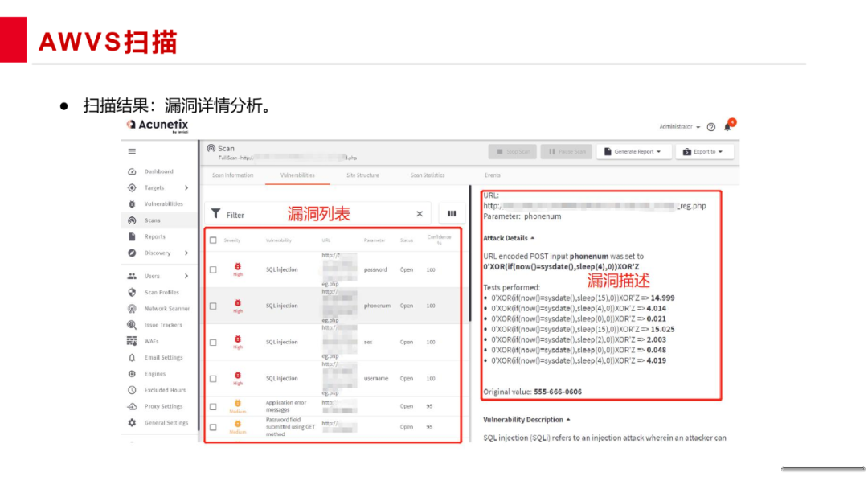868x489 pixels.
Task: Click the original value 555-666-0606
Action: coord(558,392)
